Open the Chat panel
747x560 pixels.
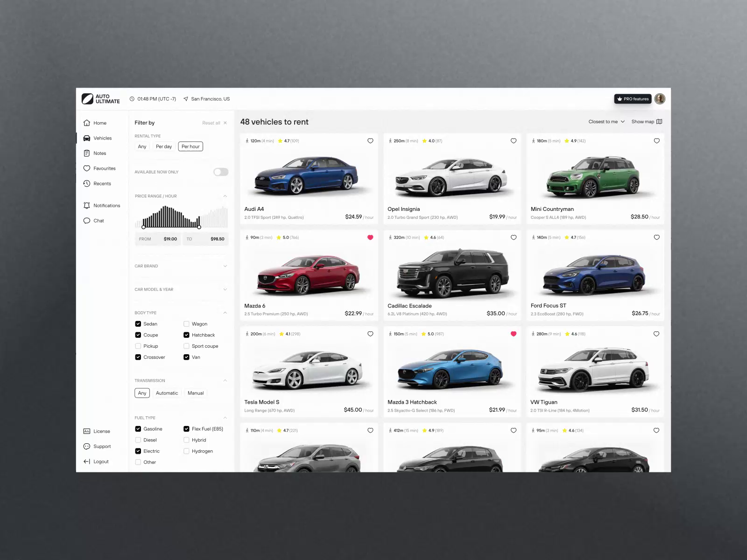(87, 220)
